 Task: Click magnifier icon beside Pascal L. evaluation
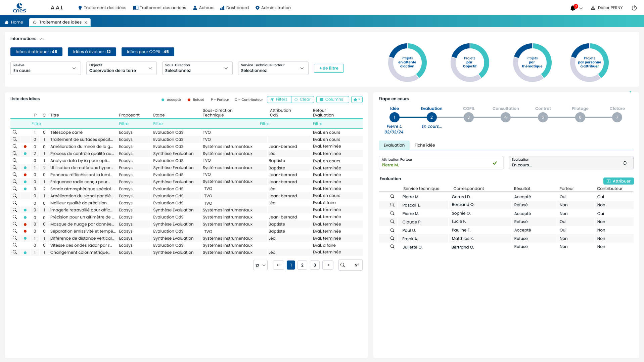pyautogui.click(x=392, y=205)
